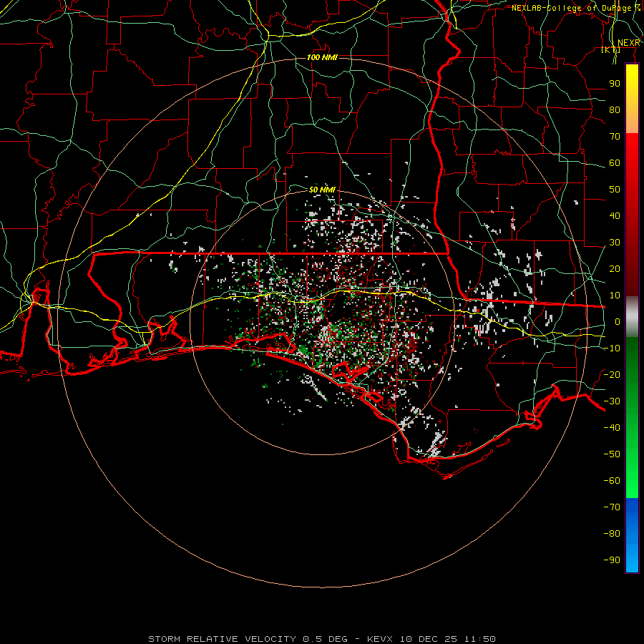The image size is (644, 644).
Task: Click the STORM RELATIVE VELOCITY title text
Action: [x=222, y=639]
